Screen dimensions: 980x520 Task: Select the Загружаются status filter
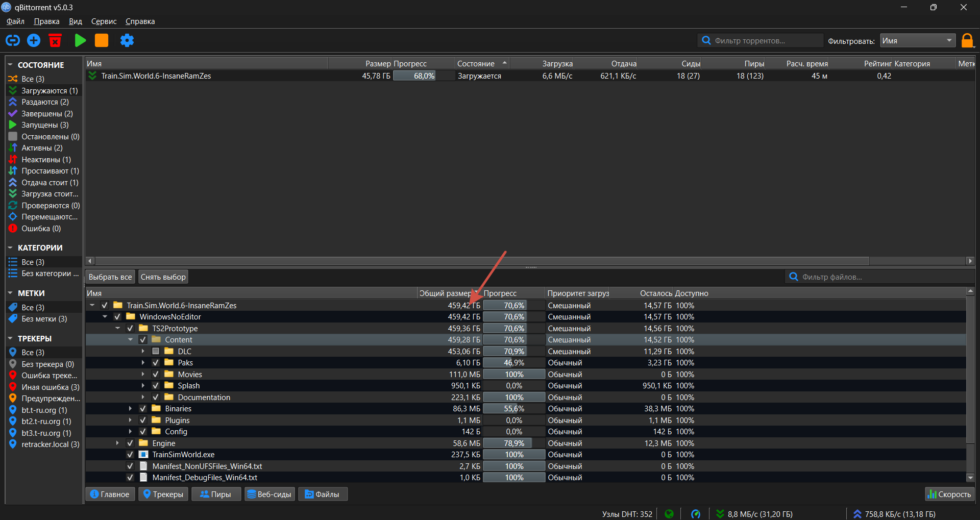pyautogui.click(x=44, y=90)
